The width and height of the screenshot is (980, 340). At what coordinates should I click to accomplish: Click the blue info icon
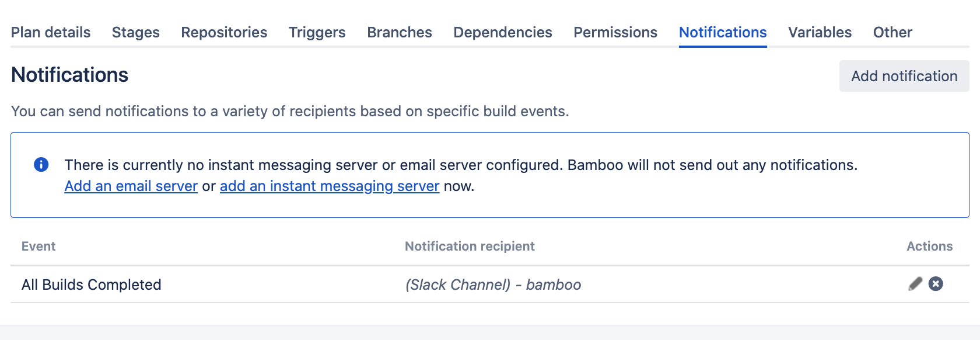click(41, 165)
